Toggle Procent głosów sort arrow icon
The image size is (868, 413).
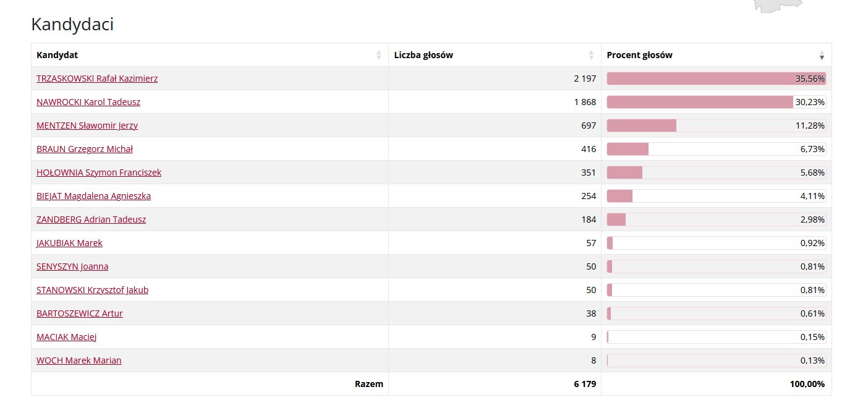click(x=822, y=55)
